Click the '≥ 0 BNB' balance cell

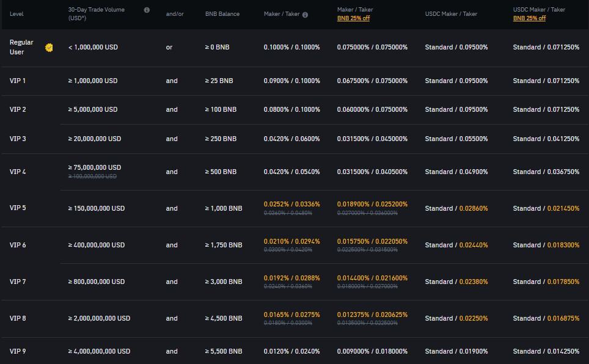tap(217, 47)
